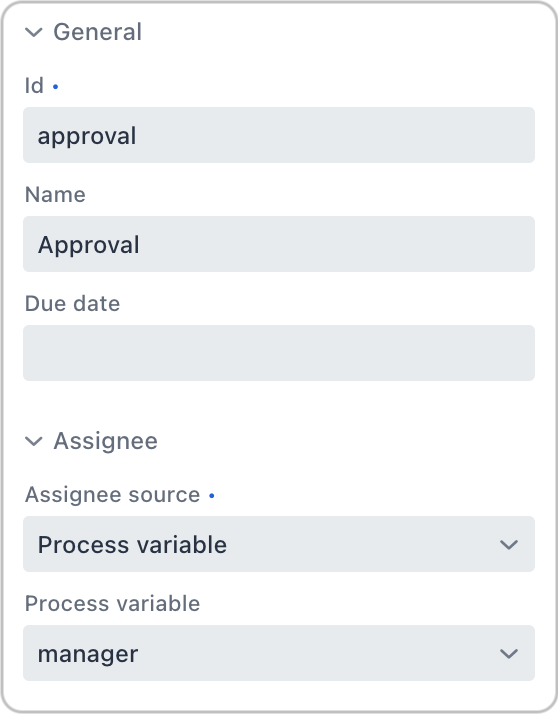The width and height of the screenshot is (558, 714).
Task: Click the Assignee section heading text
Action: pyautogui.click(x=106, y=441)
